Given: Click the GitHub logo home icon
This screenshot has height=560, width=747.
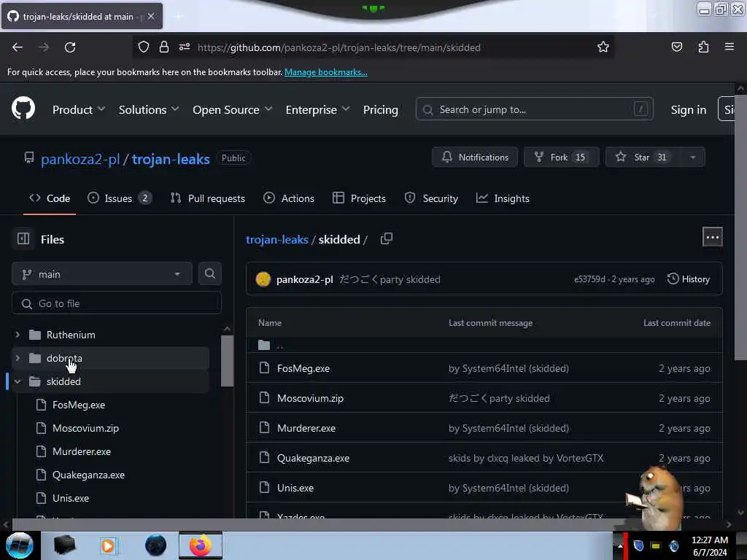Looking at the screenshot, I should click(23, 109).
